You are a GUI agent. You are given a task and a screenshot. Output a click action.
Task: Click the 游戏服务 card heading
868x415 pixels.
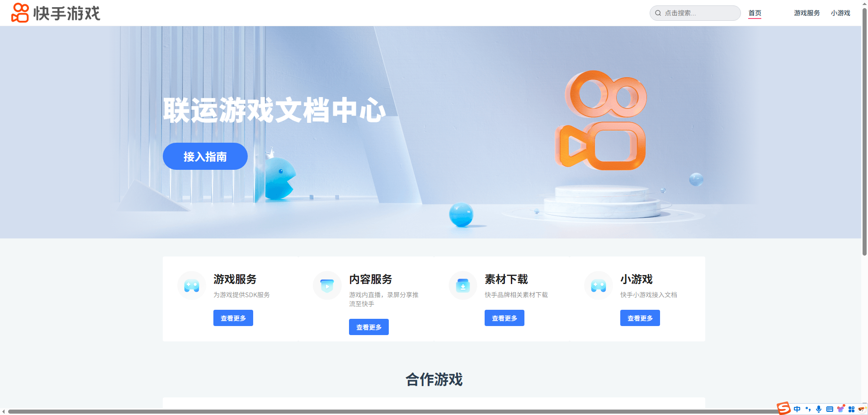235,279
